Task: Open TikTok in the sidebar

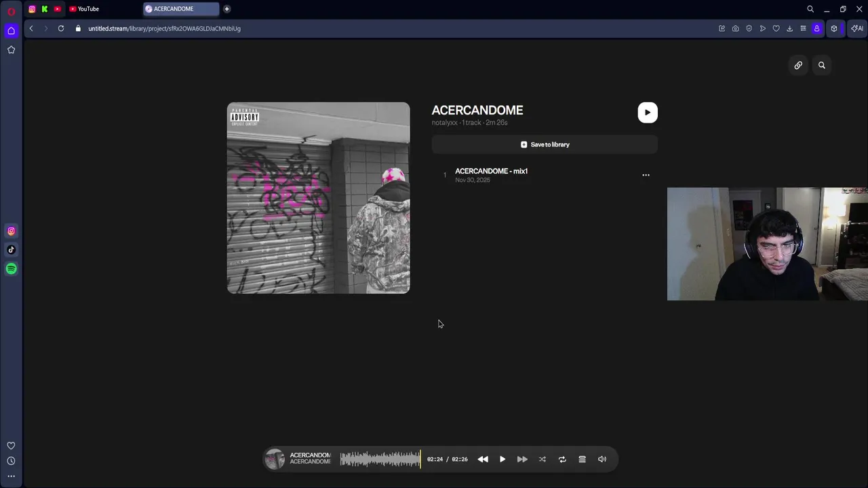Action: click(11, 249)
